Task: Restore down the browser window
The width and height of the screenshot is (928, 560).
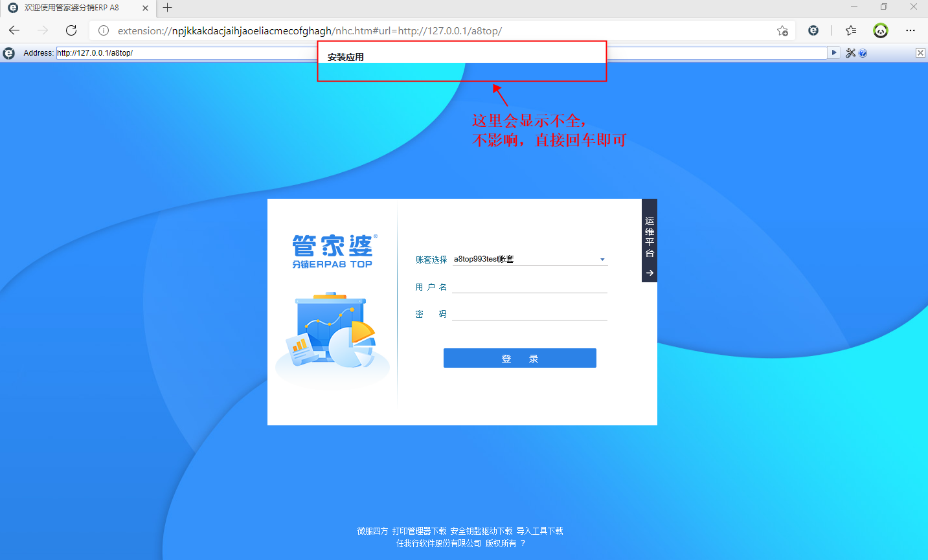Action: pyautogui.click(x=884, y=7)
